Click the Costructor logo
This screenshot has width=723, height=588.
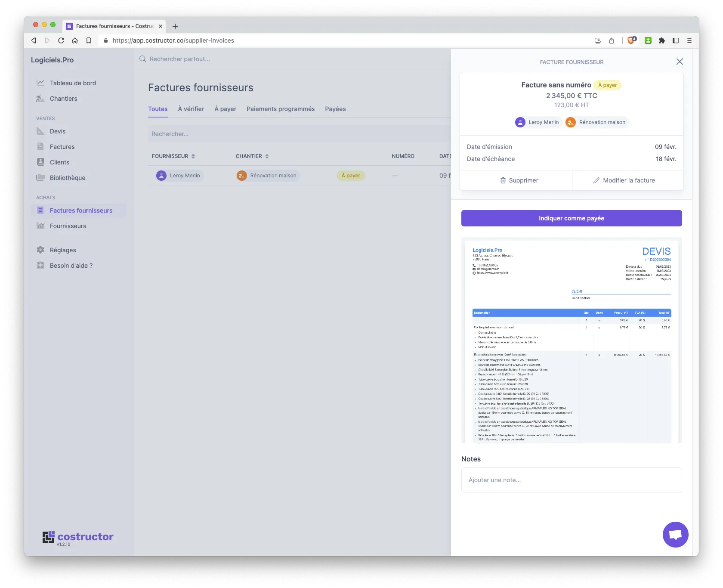[78, 537]
